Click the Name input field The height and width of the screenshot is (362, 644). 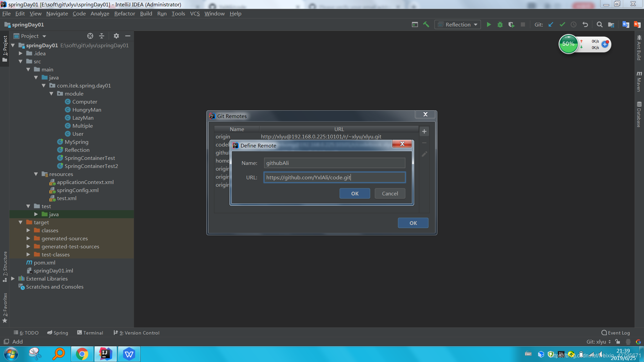coord(334,163)
